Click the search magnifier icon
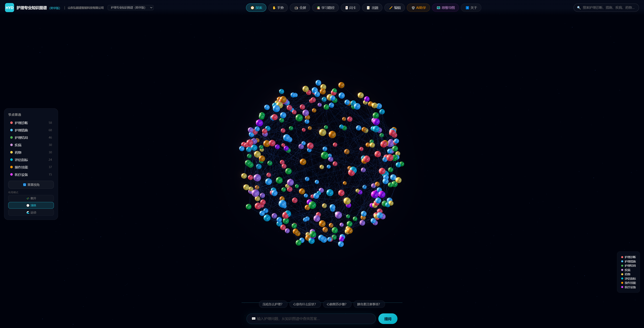 pyautogui.click(x=578, y=8)
